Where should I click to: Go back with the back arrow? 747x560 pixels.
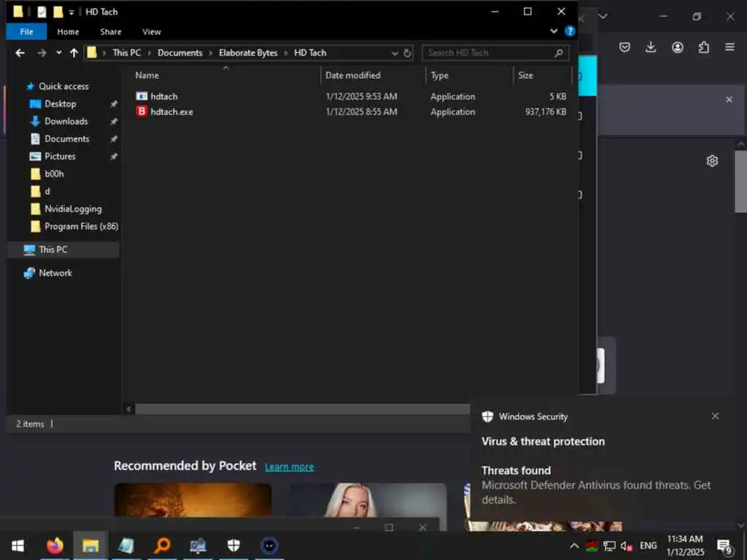pyautogui.click(x=20, y=52)
